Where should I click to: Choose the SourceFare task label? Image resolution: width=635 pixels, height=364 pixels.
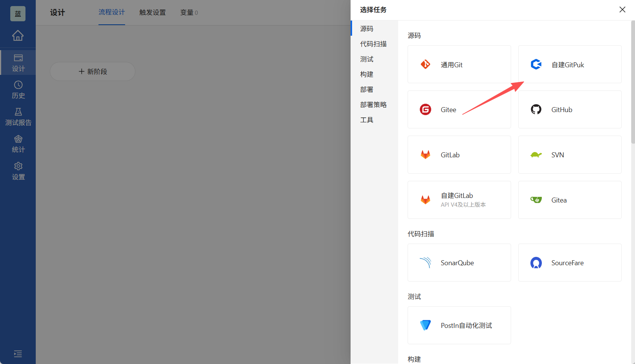[567, 263]
